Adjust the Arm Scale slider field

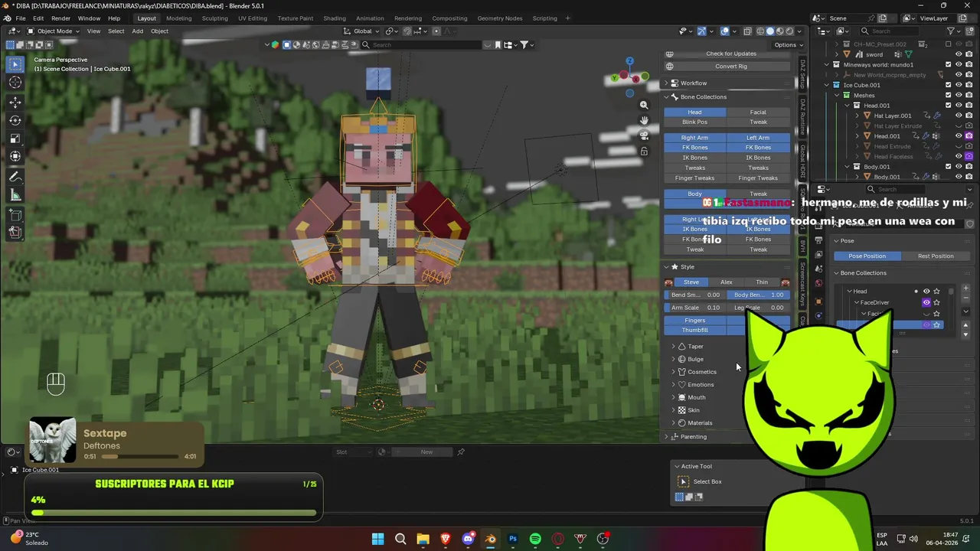click(x=695, y=308)
